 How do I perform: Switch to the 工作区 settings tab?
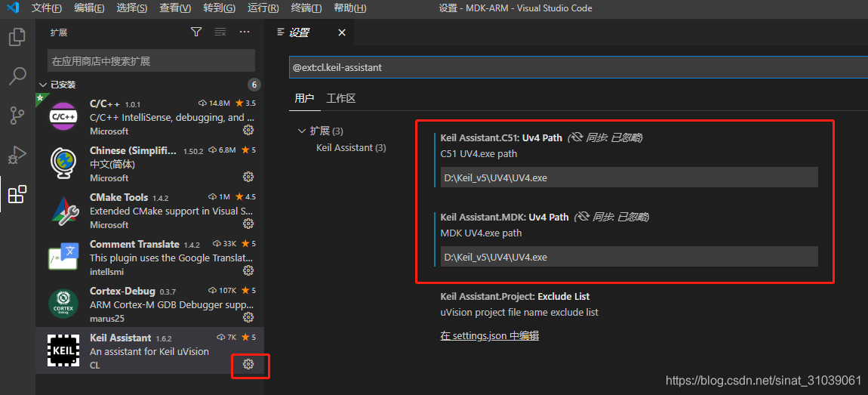pyautogui.click(x=340, y=99)
